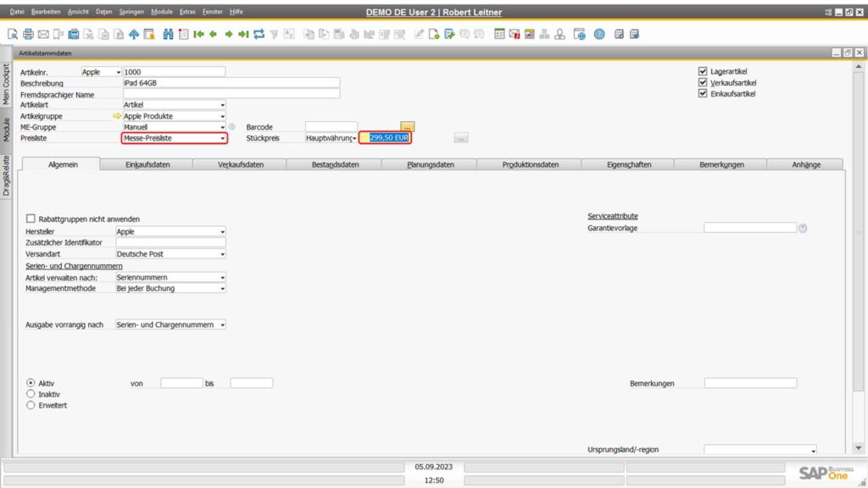The image size is (868, 488).
Task: Click the document with green checkmark icon
Action: pos(449,34)
